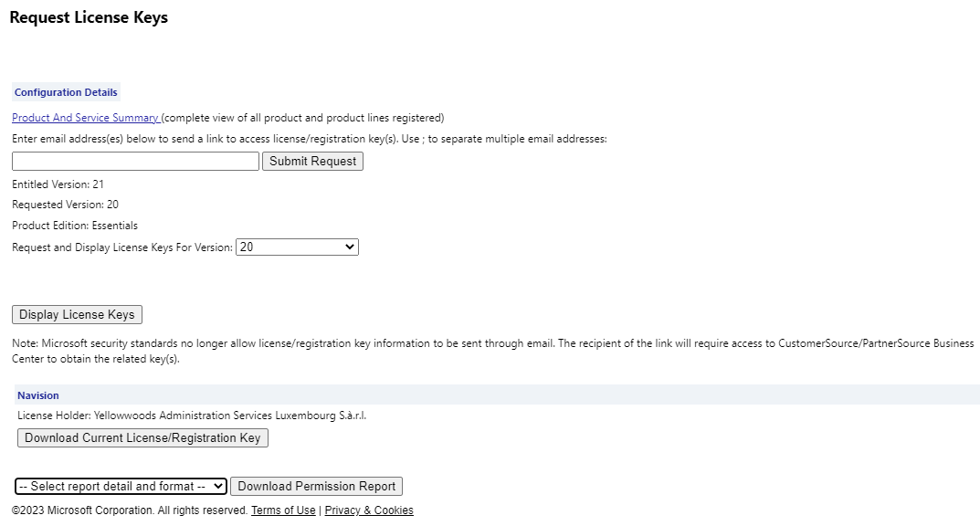The height and width of the screenshot is (526, 980).
Task: Click the Requested Version 20 text
Action: click(x=62, y=205)
